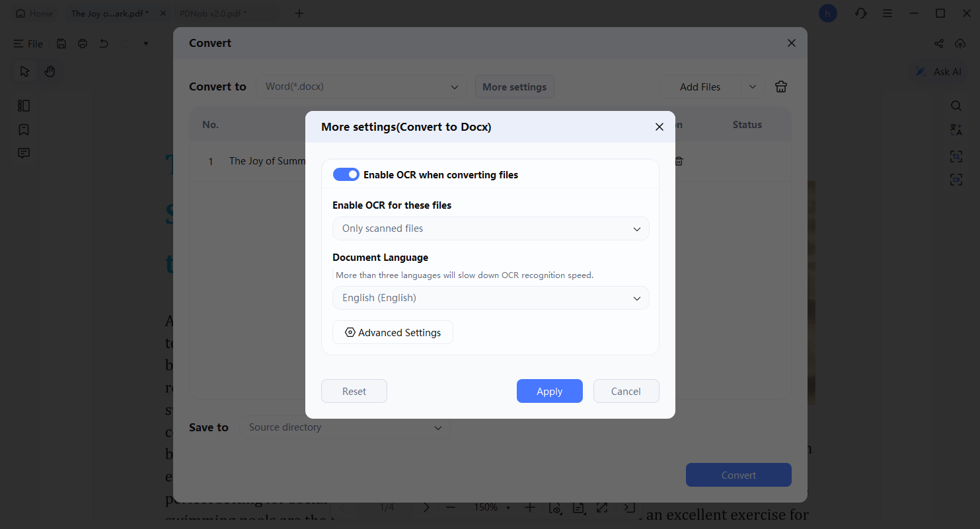
Task: Open the Document Language dropdown
Action: point(490,298)
